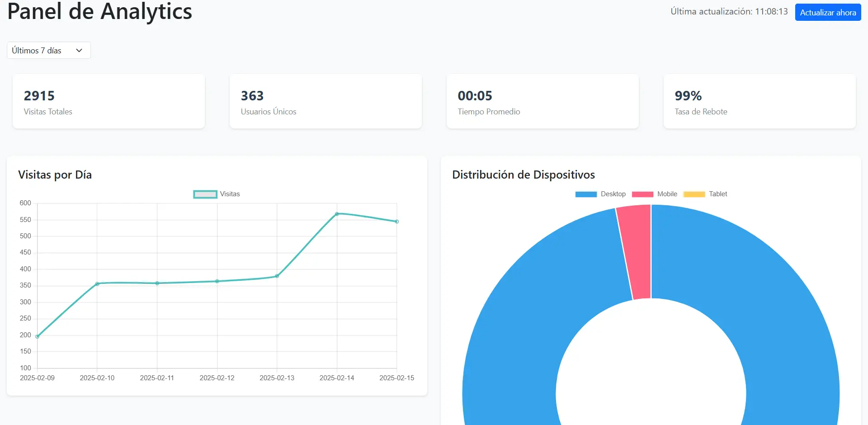Click the '99%' value
This screenshot has height=425, width=868.
click(x=688, y=96)
